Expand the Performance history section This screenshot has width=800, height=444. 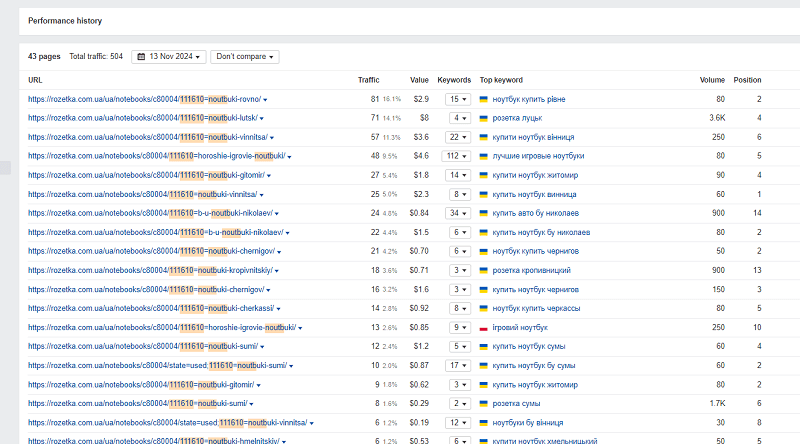(65, 21)
